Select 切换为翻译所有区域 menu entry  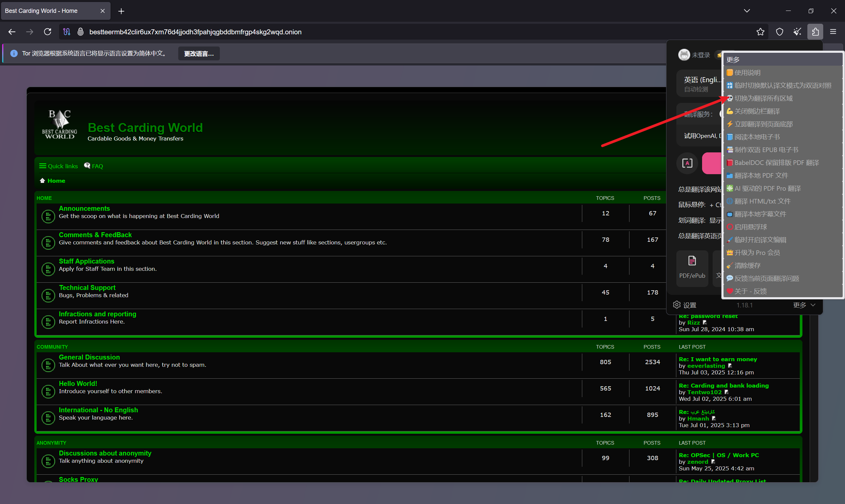[783, 99]
